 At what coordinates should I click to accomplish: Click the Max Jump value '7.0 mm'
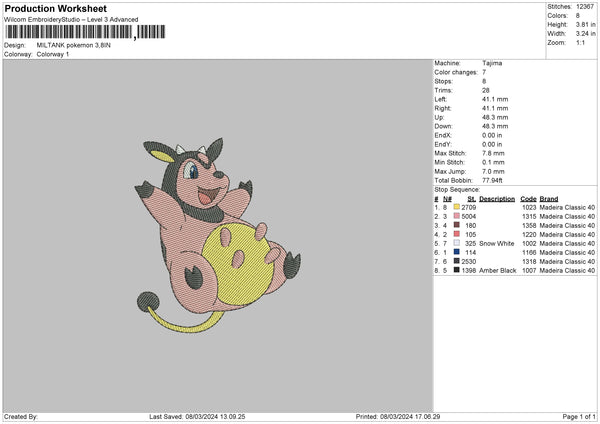[x=493, y=171]
